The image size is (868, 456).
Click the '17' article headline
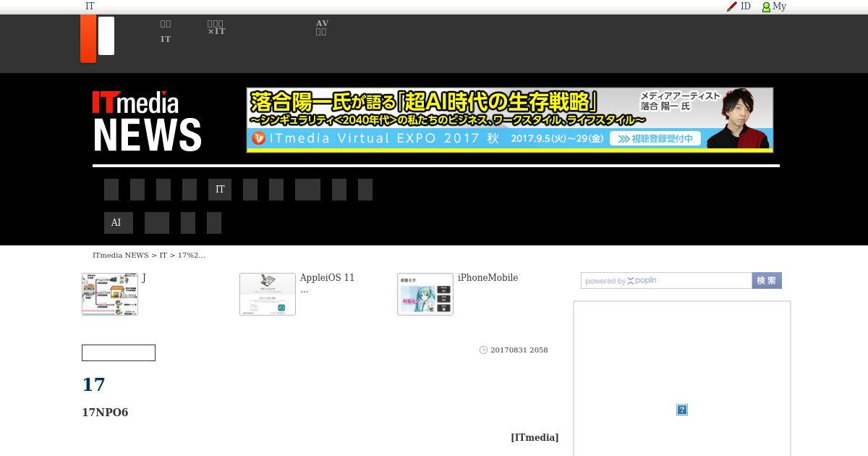coord(94,384)
